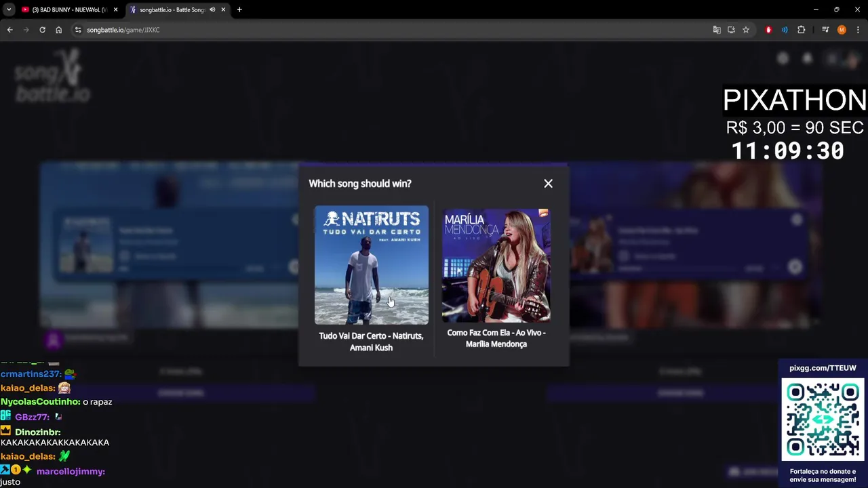Close the 'Which song should win?' dialog
This screenshot has height=488, width=868.
coord(548,183)
